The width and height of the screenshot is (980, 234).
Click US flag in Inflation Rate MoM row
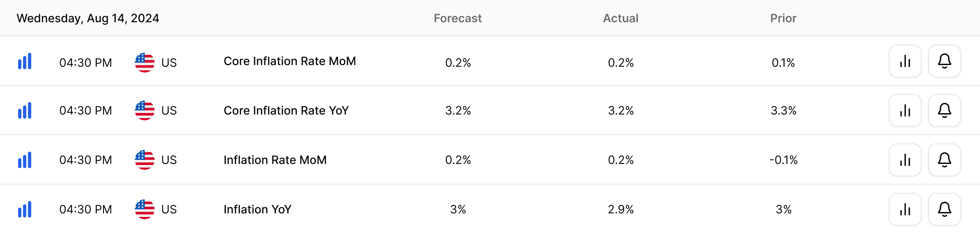click(x=145, y=160)
